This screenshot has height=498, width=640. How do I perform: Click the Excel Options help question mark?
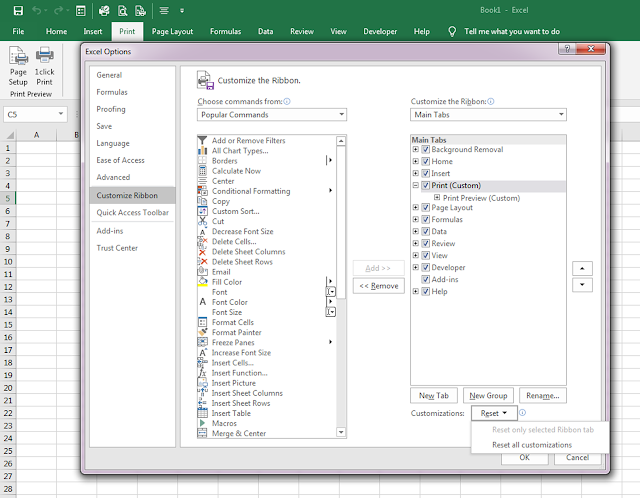click(x=567, y=49)
